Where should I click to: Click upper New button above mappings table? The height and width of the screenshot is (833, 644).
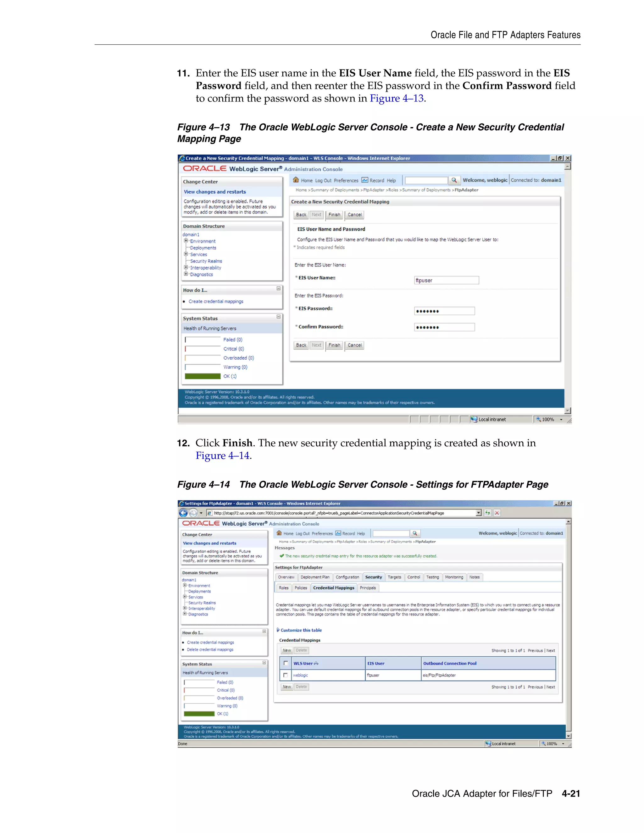pos(287,650)
